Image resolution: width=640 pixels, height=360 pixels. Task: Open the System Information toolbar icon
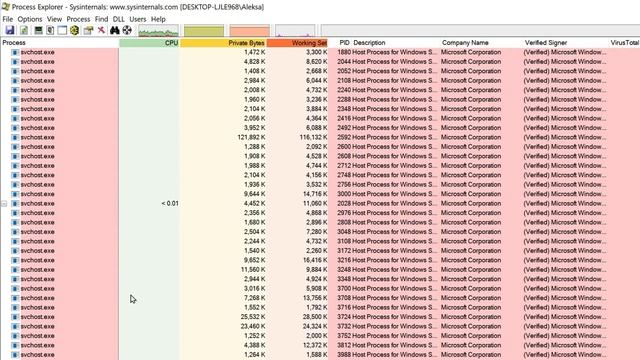pos(38,30)
